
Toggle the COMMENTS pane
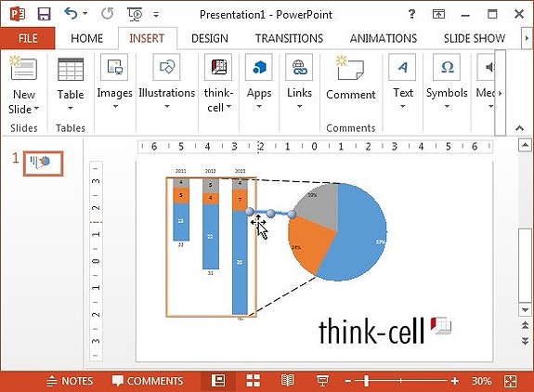pos(148,381)
